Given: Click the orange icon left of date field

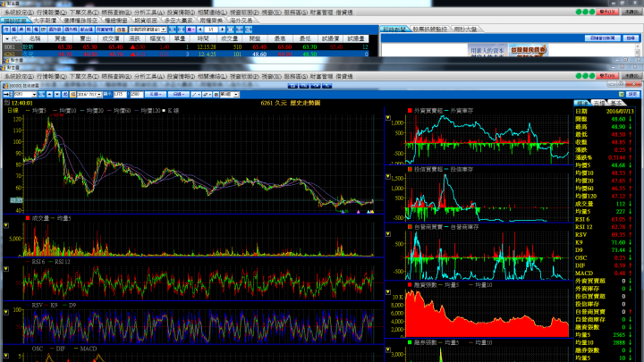Looking at the screenshot, I should tap(72, 95).
